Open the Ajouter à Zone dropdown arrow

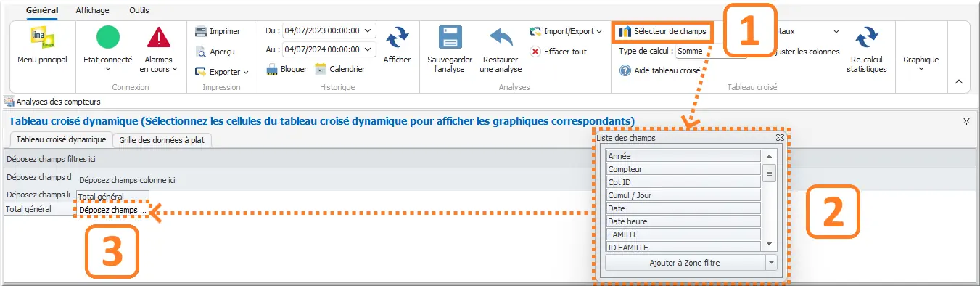771,263
